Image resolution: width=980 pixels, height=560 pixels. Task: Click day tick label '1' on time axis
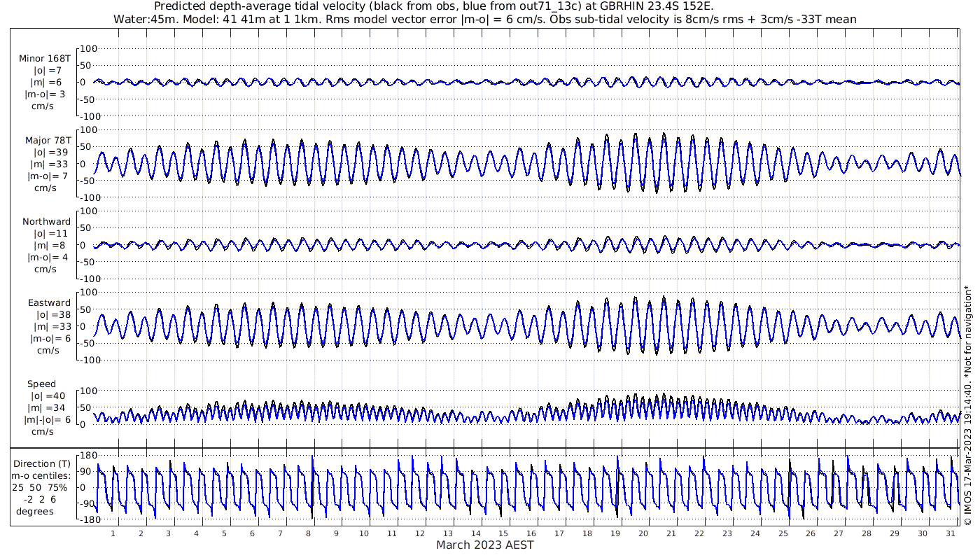pos(113,533)
